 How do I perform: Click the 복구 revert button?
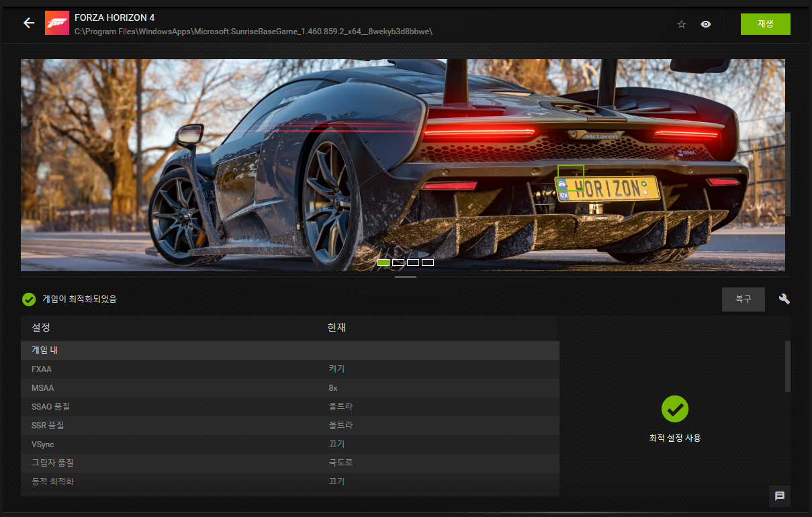click(743, 299)
